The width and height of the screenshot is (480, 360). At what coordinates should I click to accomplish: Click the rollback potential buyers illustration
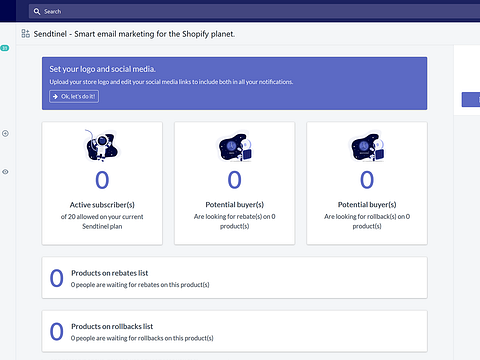coord(367,147)
